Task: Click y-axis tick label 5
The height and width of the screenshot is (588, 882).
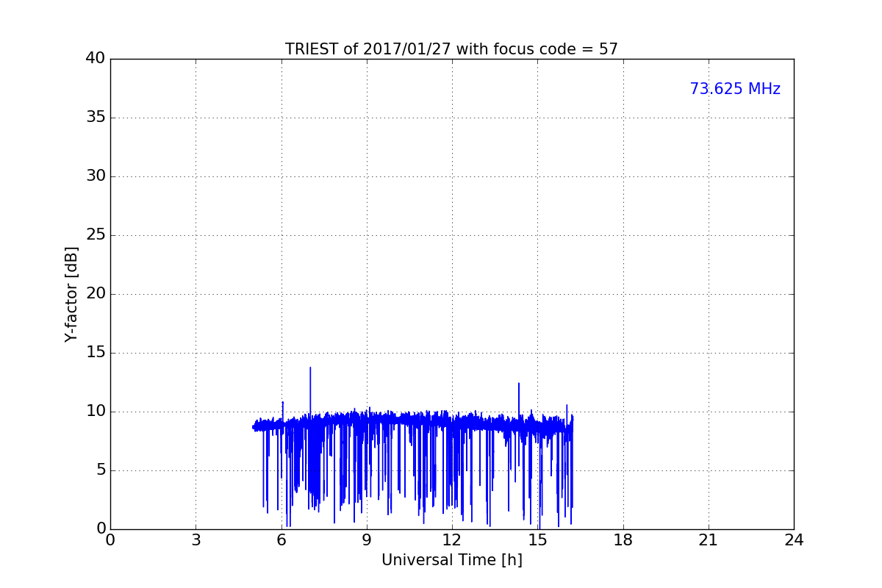Action: 100,470
